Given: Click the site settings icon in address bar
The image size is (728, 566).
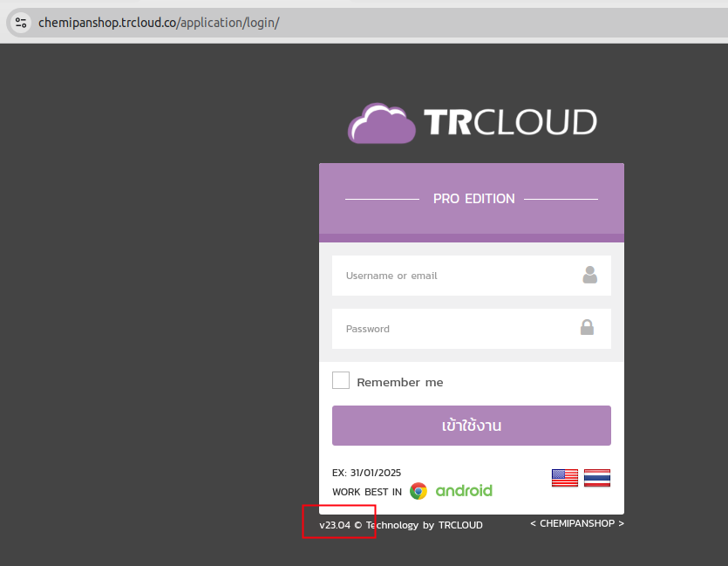Looking at the screenshot, I should pos(21,23).
